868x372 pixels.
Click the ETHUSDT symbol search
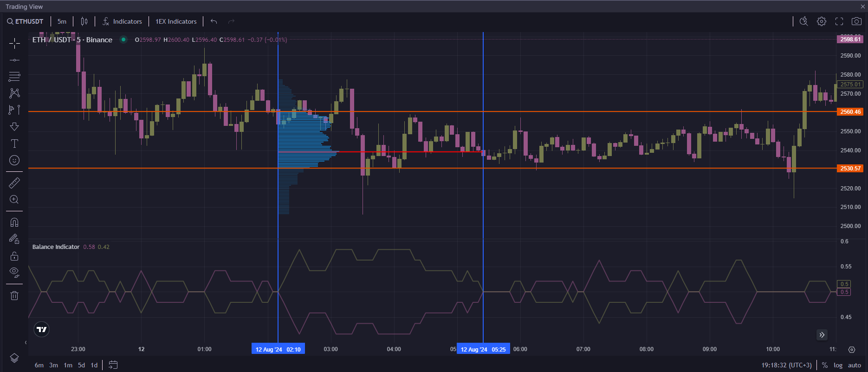(x=26, y=21)
